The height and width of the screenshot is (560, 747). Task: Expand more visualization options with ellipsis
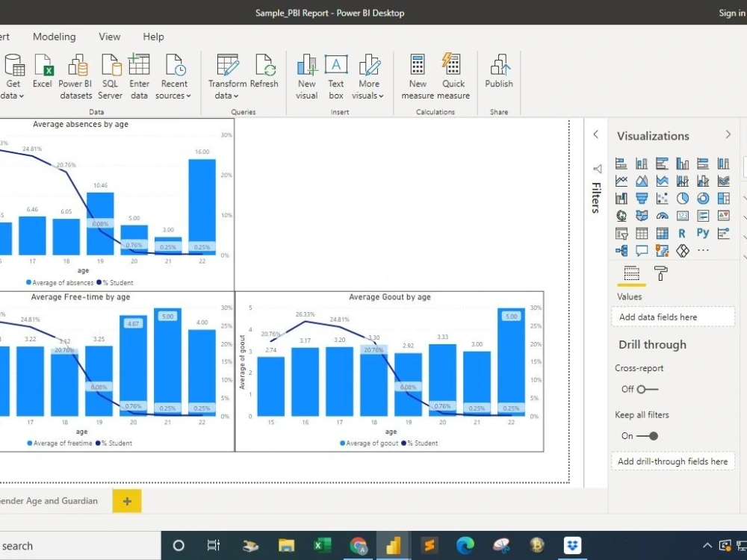(x=703, y=251)
